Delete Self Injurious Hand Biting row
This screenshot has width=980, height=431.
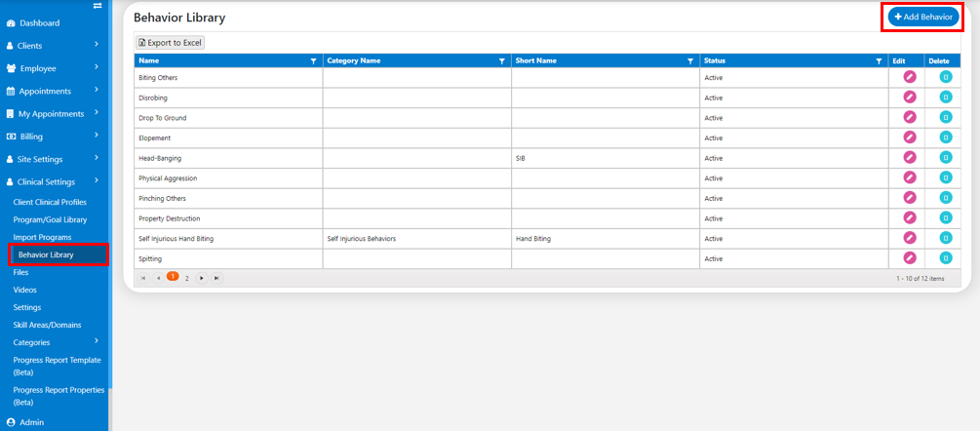coord(946,238)
